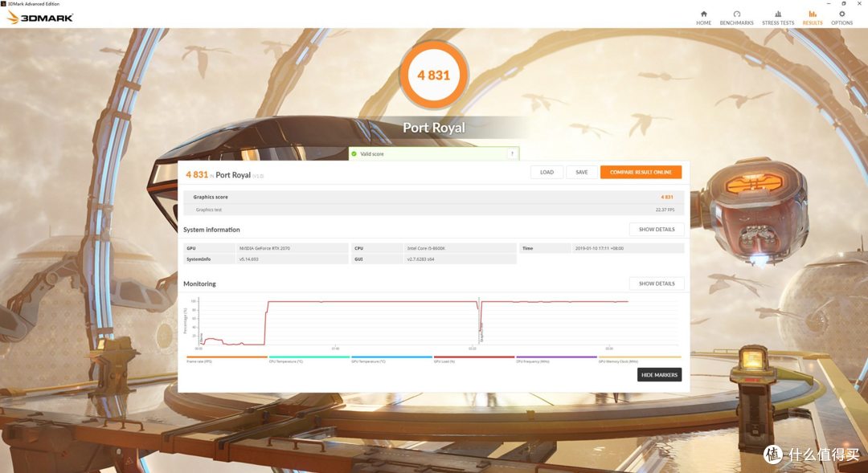
Task: Click the valid score question mark help
Action: (x=512, y=154)
